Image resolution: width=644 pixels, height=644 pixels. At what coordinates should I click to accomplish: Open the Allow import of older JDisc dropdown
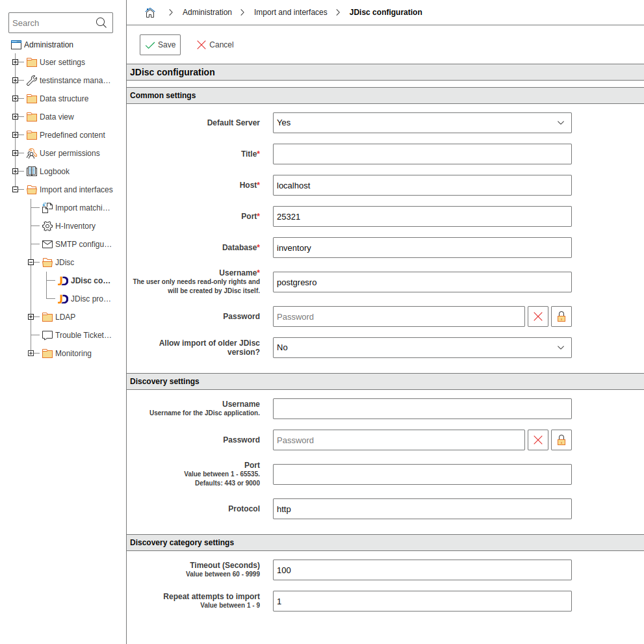coord(422,348)
